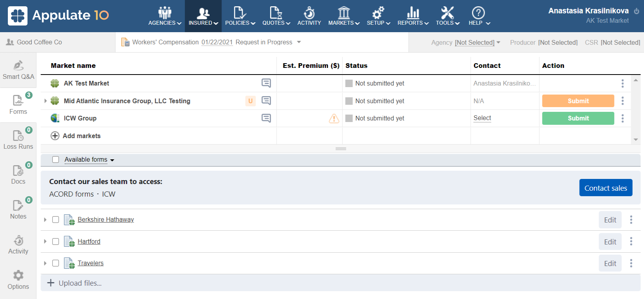Image resolution: width=644 pixels, height=299 pixels.
Task: Switch to the Forms sidebar tab
Action: pos(18,105)
